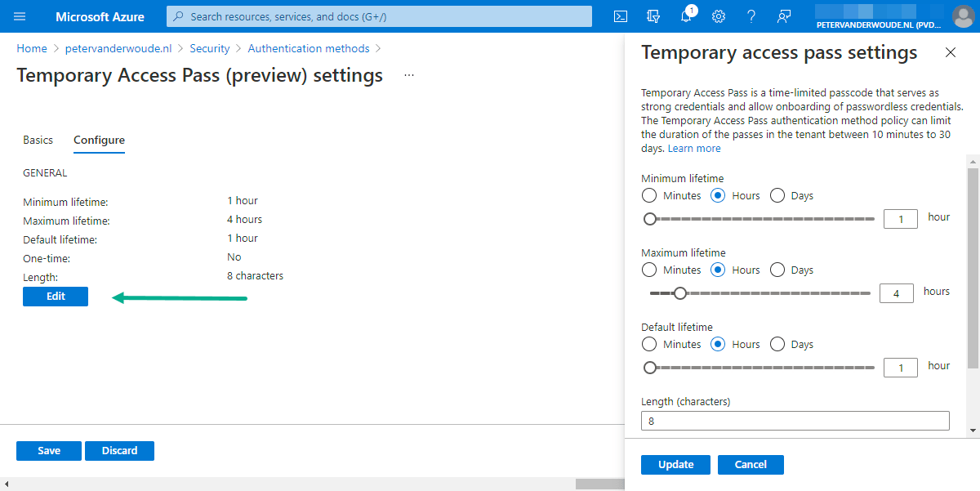The width and height of the screenshot is (980, 491).
Task: Open the Feedback pane
Action: (x=784, y=16)
